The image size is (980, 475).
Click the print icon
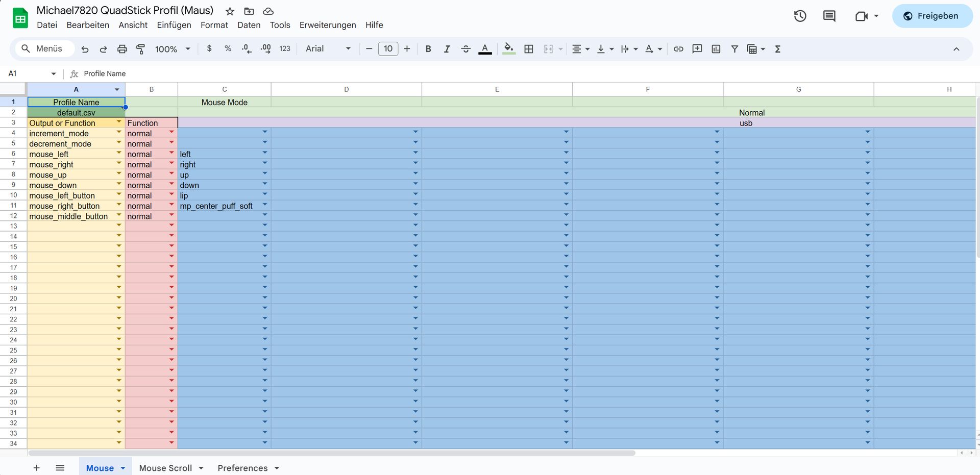pyautogui.click(x=122, y=49)
